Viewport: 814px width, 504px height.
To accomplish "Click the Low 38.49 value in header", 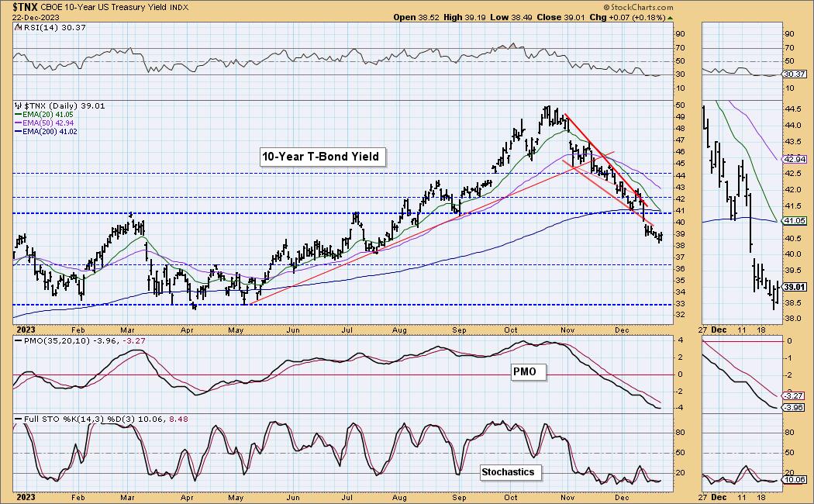I will point(511,17).
